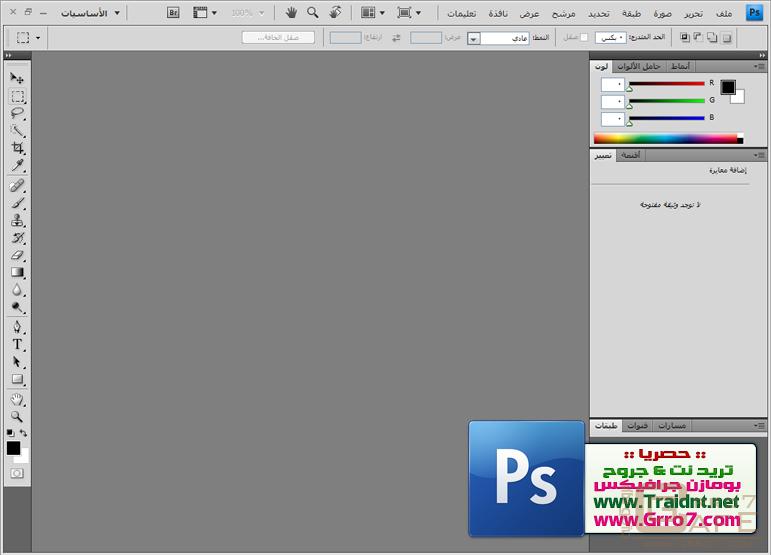This screenshot has height=555, width=771.
Task: Reset default foreground and background colors
Action: [x=10, y=433]
